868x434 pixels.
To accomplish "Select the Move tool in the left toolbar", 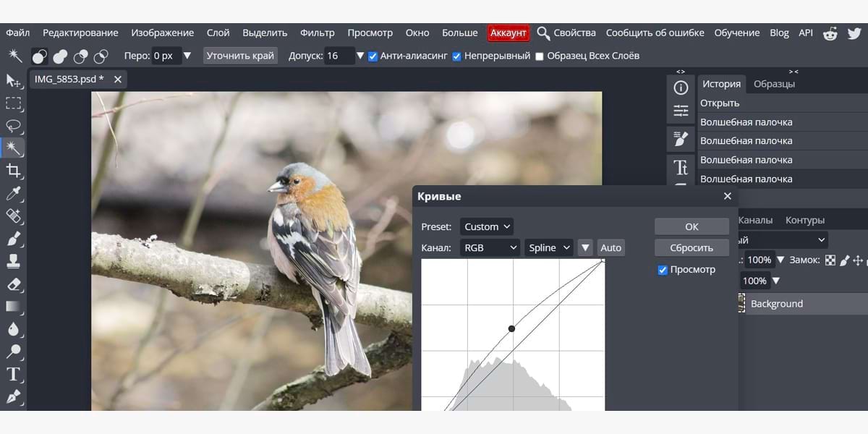I will coord(13,80).
